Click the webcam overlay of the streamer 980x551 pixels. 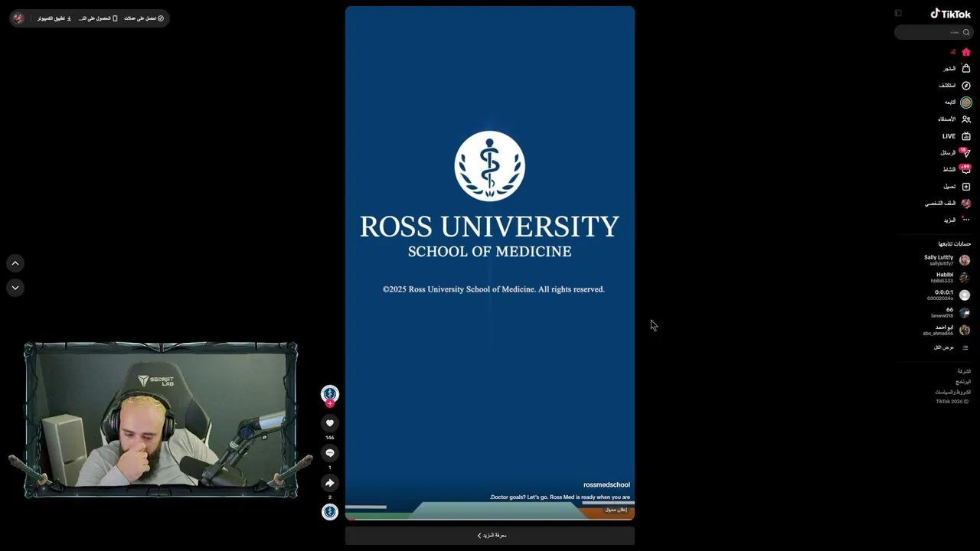[x=161, y=420]
